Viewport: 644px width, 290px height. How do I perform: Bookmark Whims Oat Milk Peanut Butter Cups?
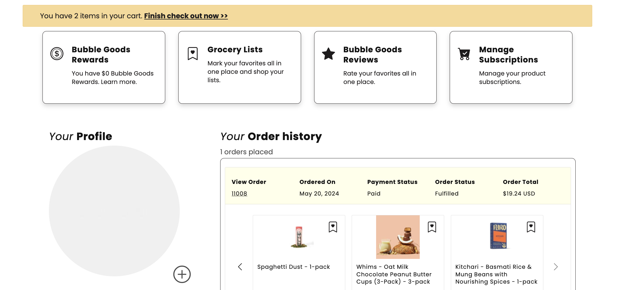(432, 227)
